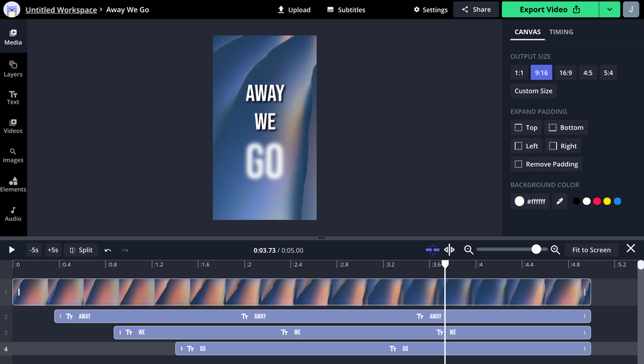Open Export Video dropdown arrow
Image resolution: width=644 pixels, height=364 pixels.
(609, 10)
